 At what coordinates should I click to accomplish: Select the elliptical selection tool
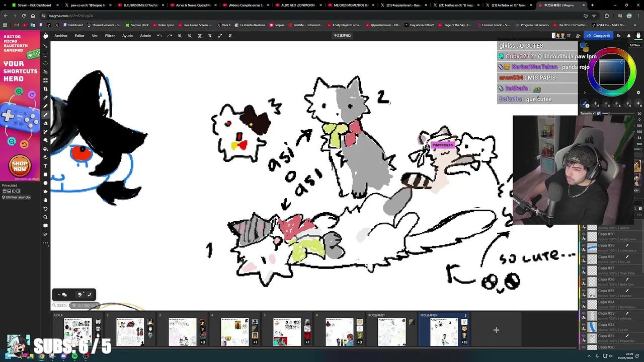[x=45, y=63]
